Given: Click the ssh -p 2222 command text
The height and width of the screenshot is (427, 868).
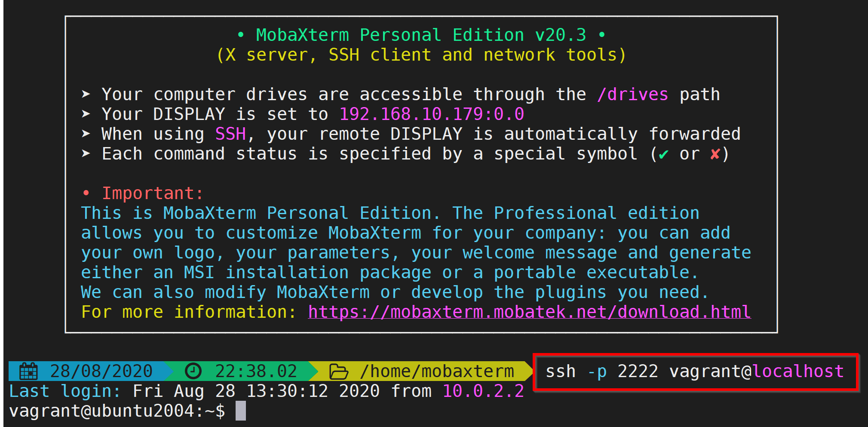Looking at the screenshot, I should tap(601, 371).
